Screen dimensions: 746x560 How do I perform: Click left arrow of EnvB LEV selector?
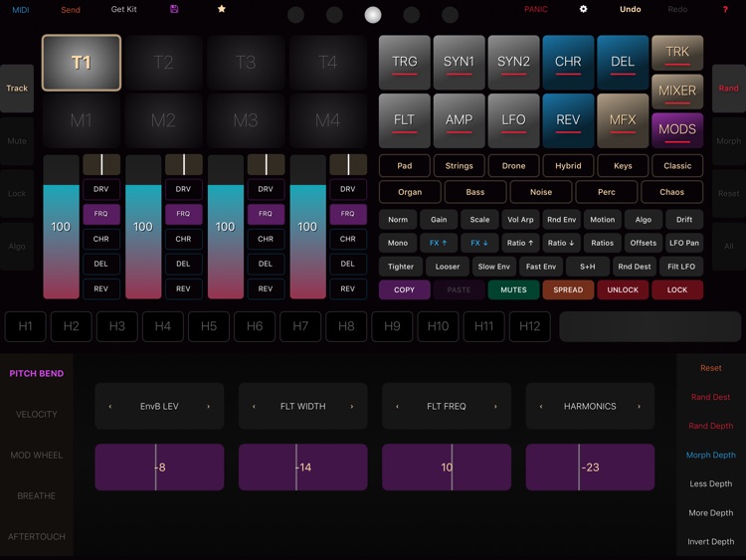coord(110,406)
